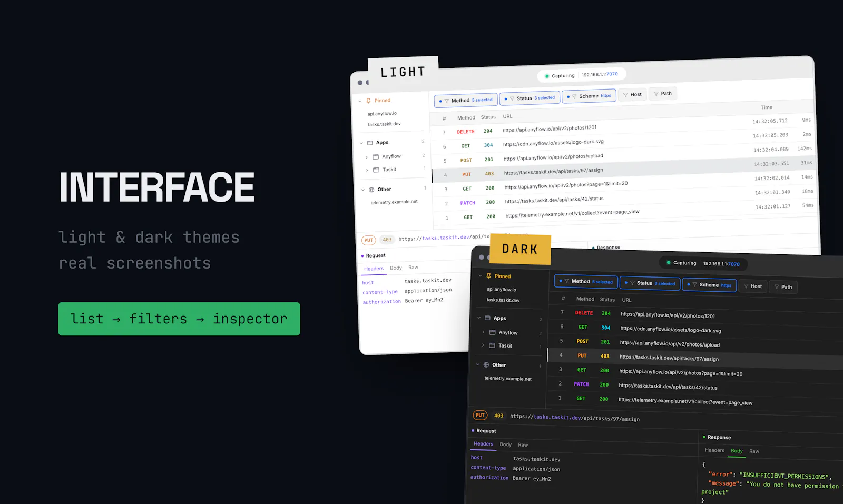Screen dimensions: 843x504
Task: Click the Host filter funnel icon in light window
Action: (x=625, y=95)
